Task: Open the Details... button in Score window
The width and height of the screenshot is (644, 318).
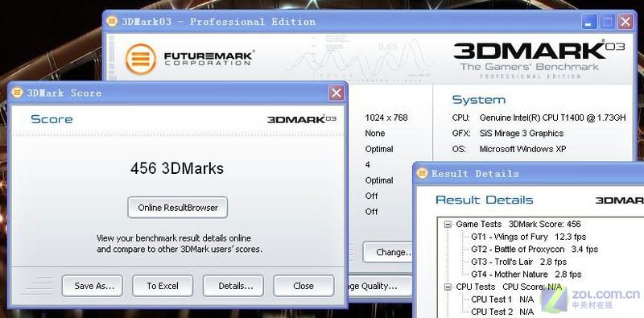Action: [x=233, y=286]
